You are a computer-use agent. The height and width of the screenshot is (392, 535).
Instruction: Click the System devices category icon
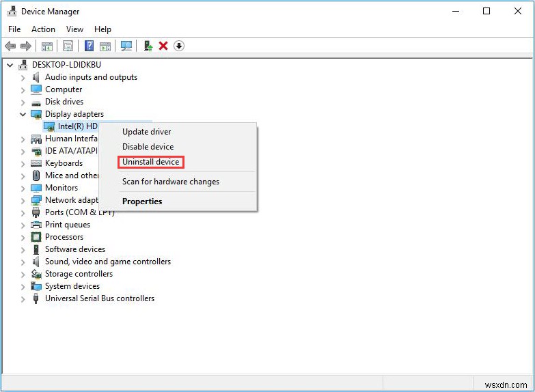pos(36,286)
